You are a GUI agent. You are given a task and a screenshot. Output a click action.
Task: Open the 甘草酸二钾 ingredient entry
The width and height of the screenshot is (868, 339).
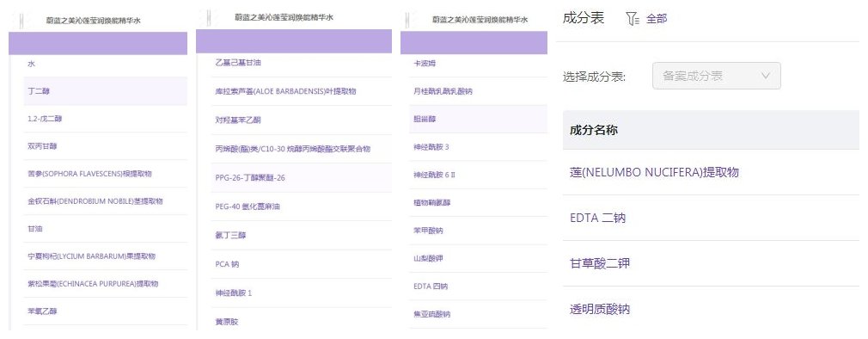coord(600,263)
